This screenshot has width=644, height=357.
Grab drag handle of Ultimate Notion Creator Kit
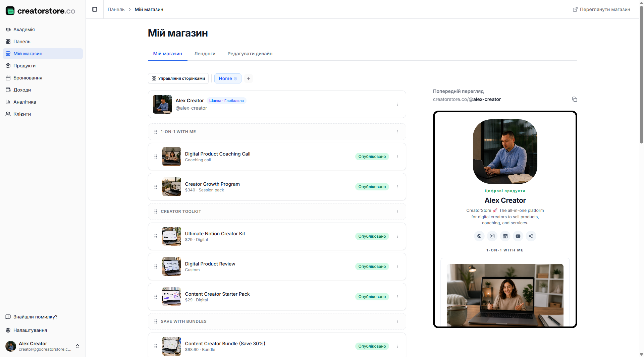point(156,236)
